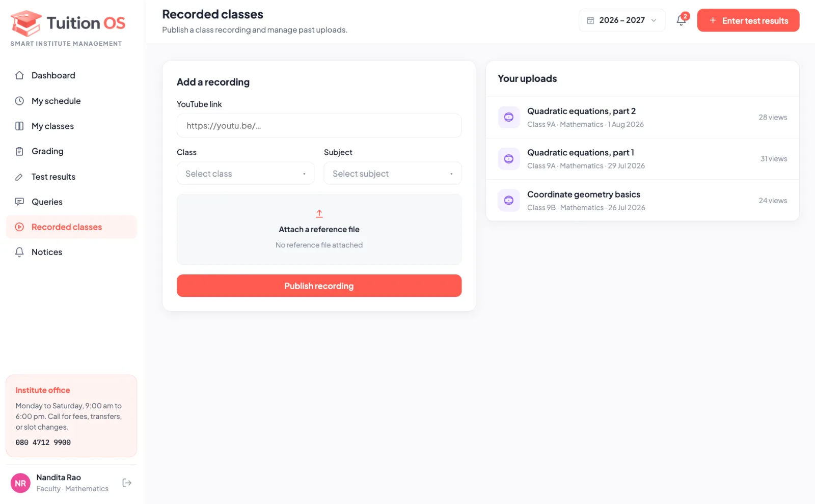Open the Grading section
Image resolution: width=815 pixels, height=504 pixels.
71,151
